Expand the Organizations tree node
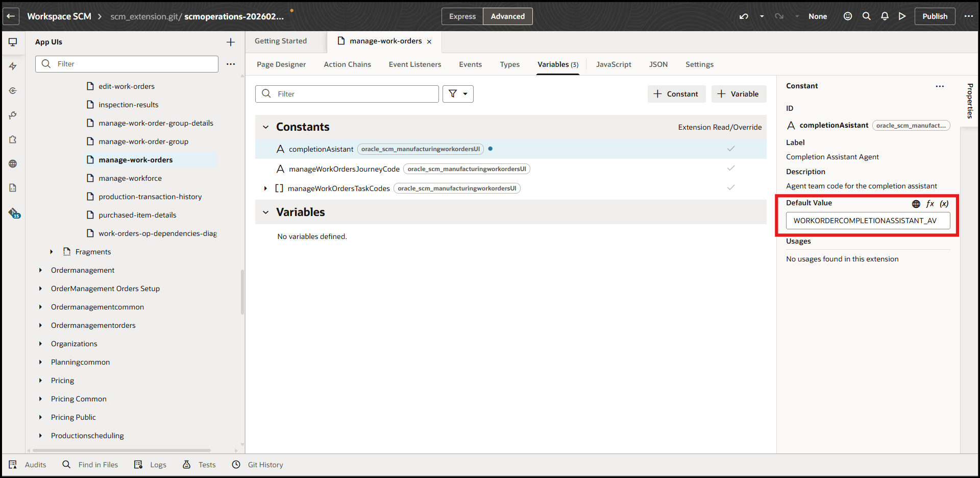The image size is (980, 478). 40,344
